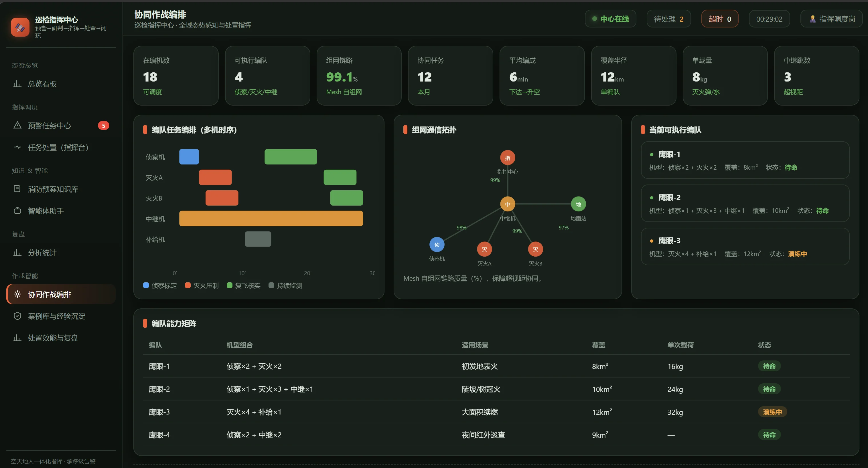Viewport: 868px width, 468px height.
Task: Click the 分析统计 chart icon
Action: click(17, 253)
